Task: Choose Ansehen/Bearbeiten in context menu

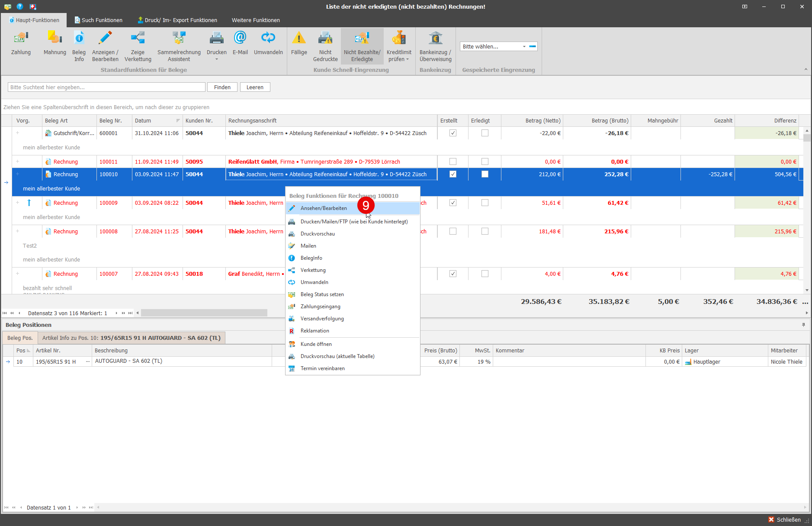Action: pyautogui.click(x=353, y=208)
